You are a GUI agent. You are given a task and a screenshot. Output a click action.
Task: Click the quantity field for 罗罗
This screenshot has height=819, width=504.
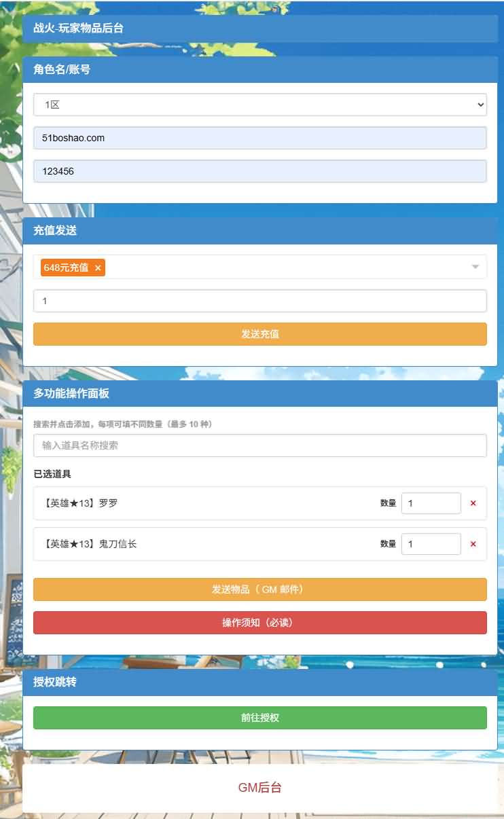click(x=431, y=503)
